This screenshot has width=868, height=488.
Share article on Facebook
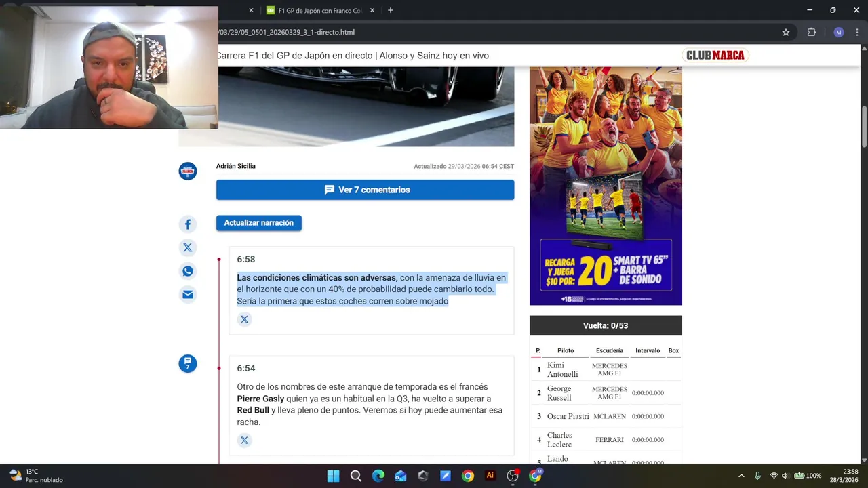coord(188,224)
